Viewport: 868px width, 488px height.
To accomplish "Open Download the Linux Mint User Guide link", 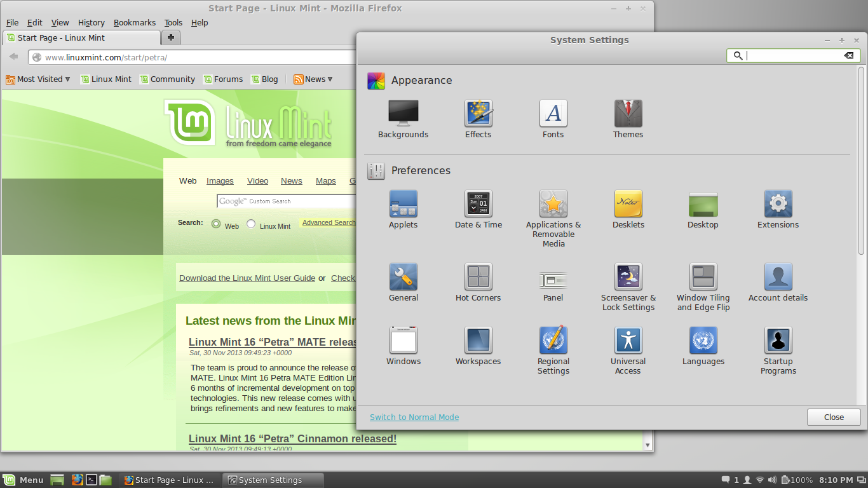I will [247, 278].
